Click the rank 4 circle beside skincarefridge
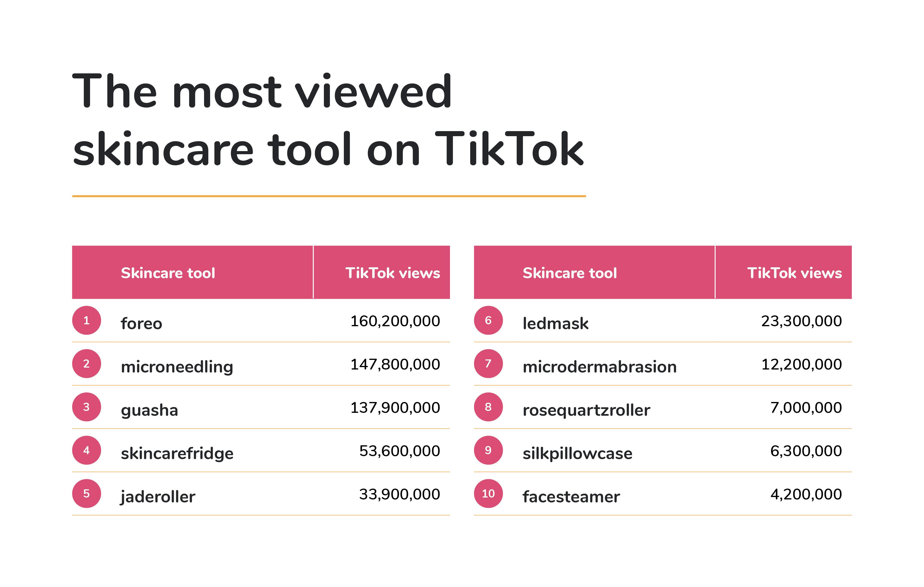 pos(86,450)
